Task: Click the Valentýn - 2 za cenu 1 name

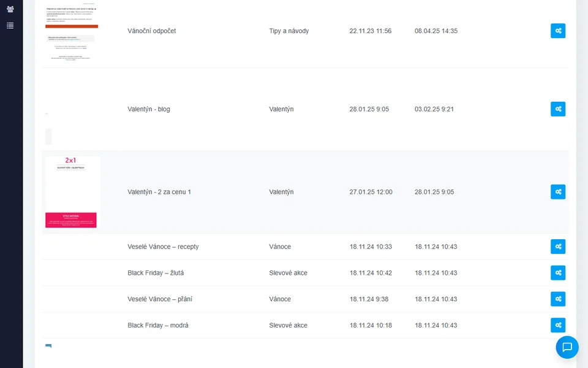Action: [x=159, y=192]
